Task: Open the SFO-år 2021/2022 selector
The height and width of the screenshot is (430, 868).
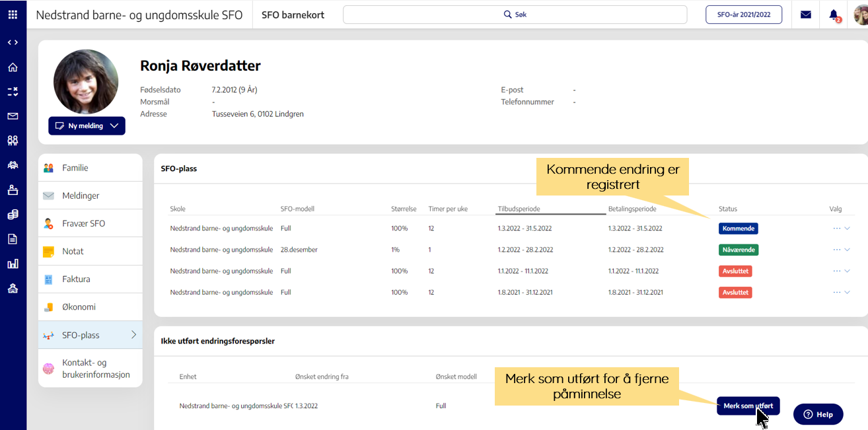Action: pos(744,15)
